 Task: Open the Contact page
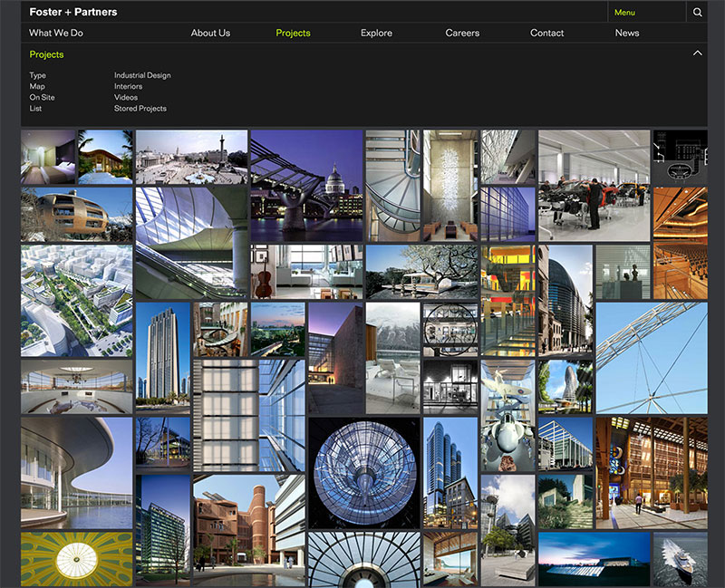(547, 33)
